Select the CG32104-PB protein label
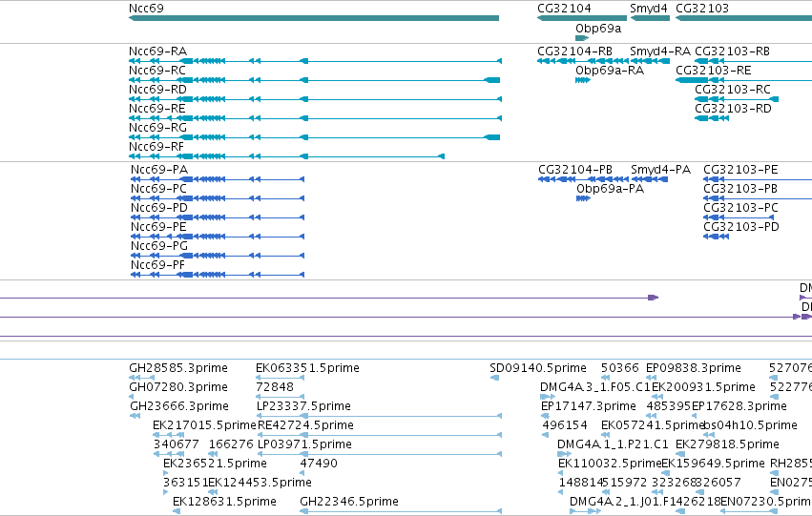This screenshot has height=516, width=812. [575, 170]
